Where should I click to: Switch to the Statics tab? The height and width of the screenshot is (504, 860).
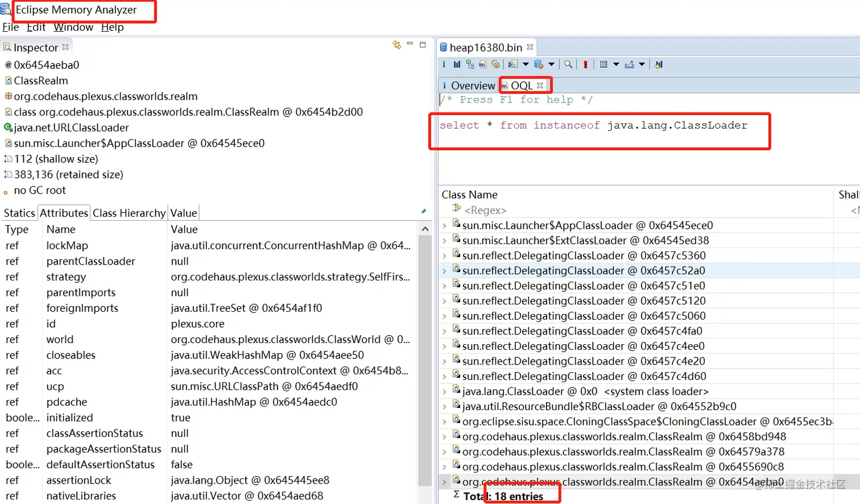point(19,213)
